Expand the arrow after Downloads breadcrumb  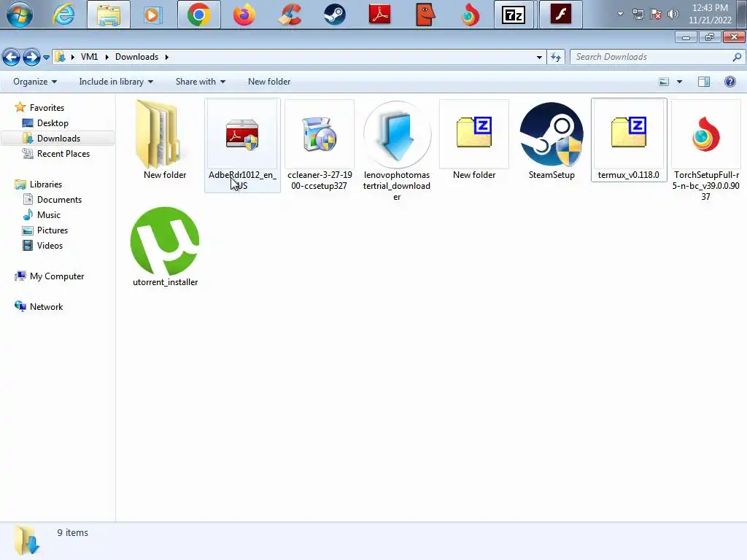pyautogui.click(x=167, y=57)
